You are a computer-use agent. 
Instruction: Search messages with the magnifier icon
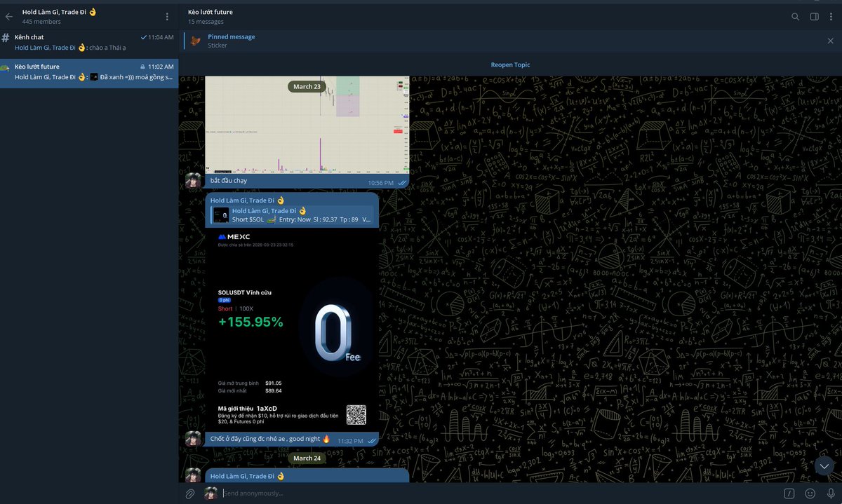pyautogui.click(x=795, y=16)
